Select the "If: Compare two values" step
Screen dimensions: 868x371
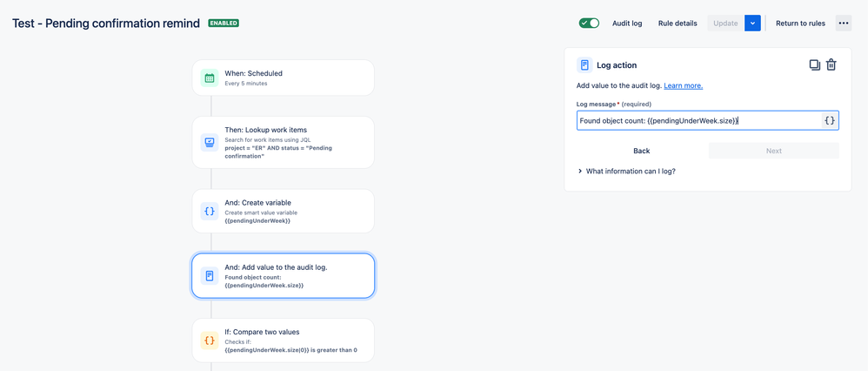coord(283,341)
